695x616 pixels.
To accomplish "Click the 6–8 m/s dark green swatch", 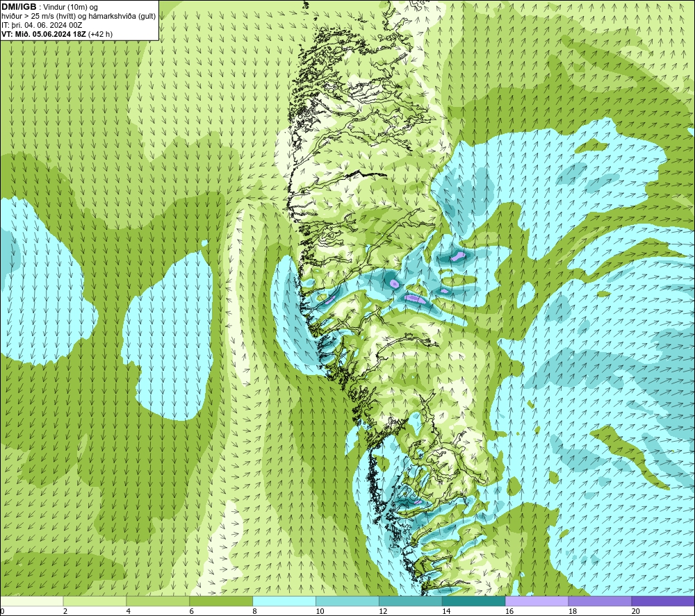I will pos(221,601).
